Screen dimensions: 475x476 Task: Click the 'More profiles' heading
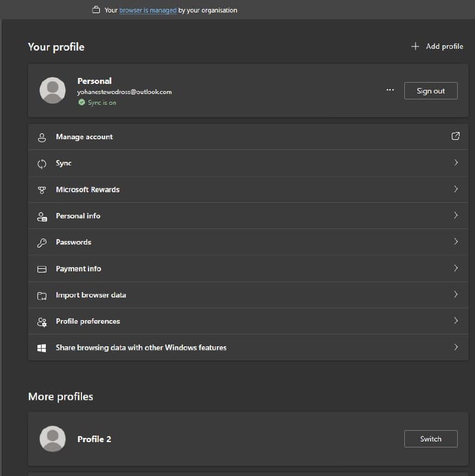[x=61, y=396]
